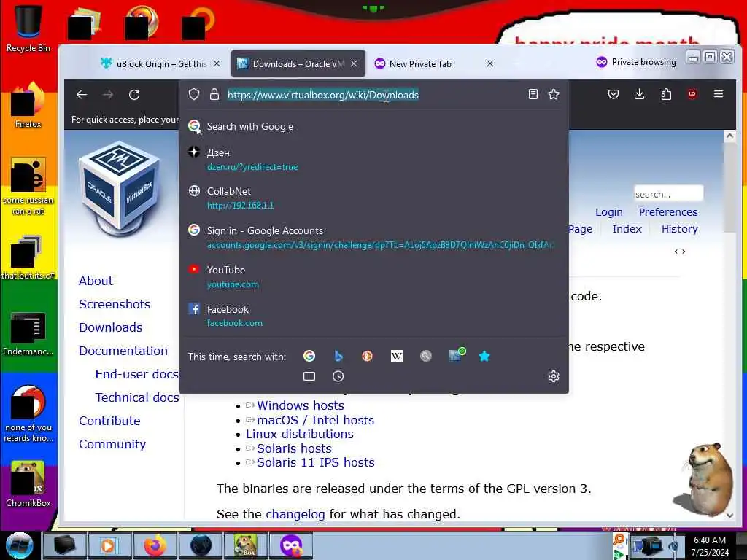This screenshot has width=747, height=560.
Task: Open the tracking protection shield icon
Action: (194, 94)
